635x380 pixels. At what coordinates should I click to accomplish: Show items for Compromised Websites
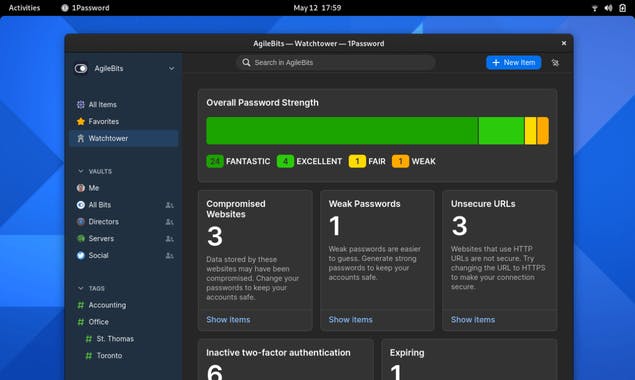[x=228, y=320]
